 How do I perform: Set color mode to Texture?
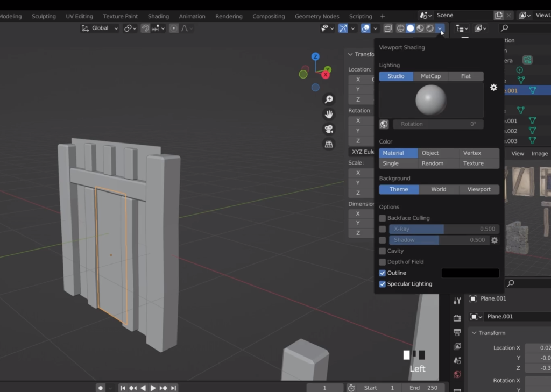pyautogui.click(x=479, y=163)
